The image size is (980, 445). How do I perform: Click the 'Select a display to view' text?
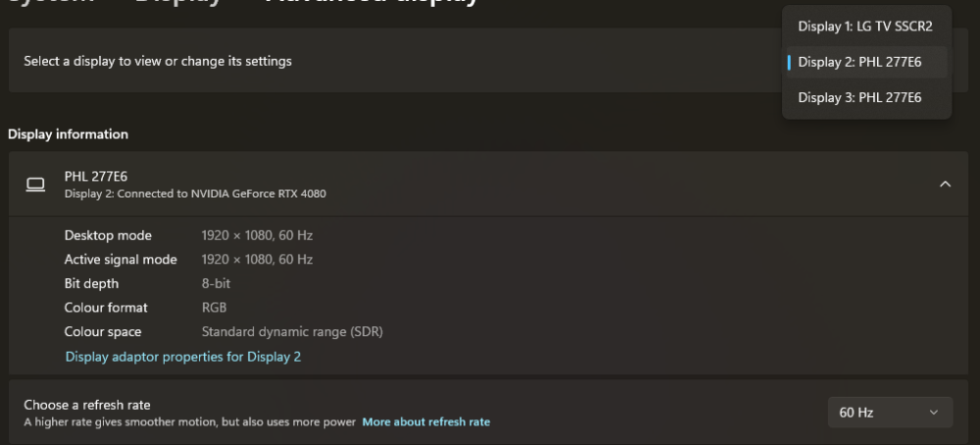tap(158, 61)
